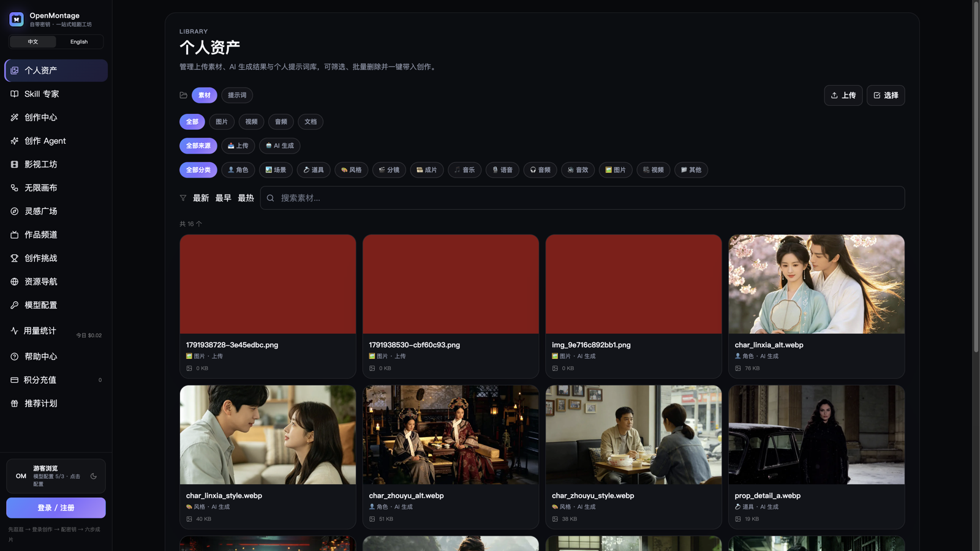Filter assets by 文档 type
Screen dimensions: 980x551
point(311,122)
